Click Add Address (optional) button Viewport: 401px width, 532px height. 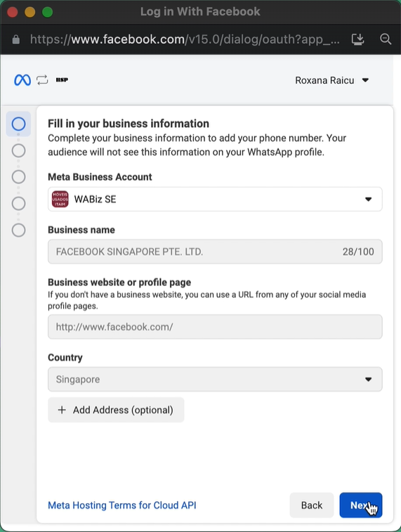(x=116, y=410)
